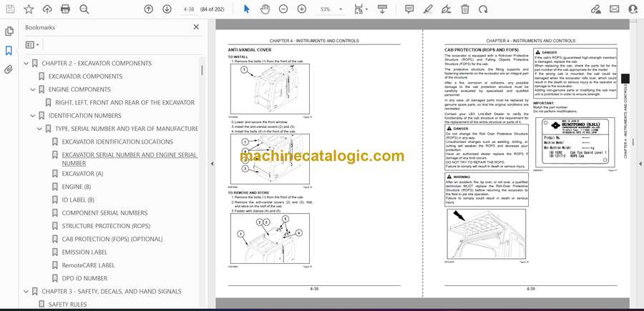The image size is (644, 311).
Task: Save the file with the floppy disk icon
Action: click(10, 9)
